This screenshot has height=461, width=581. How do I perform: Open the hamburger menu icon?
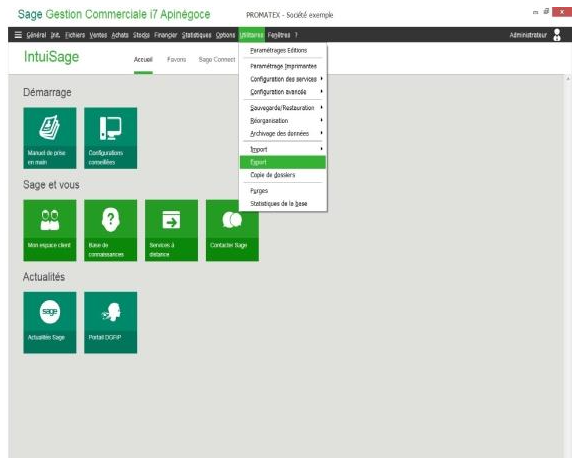pos(18,35)
